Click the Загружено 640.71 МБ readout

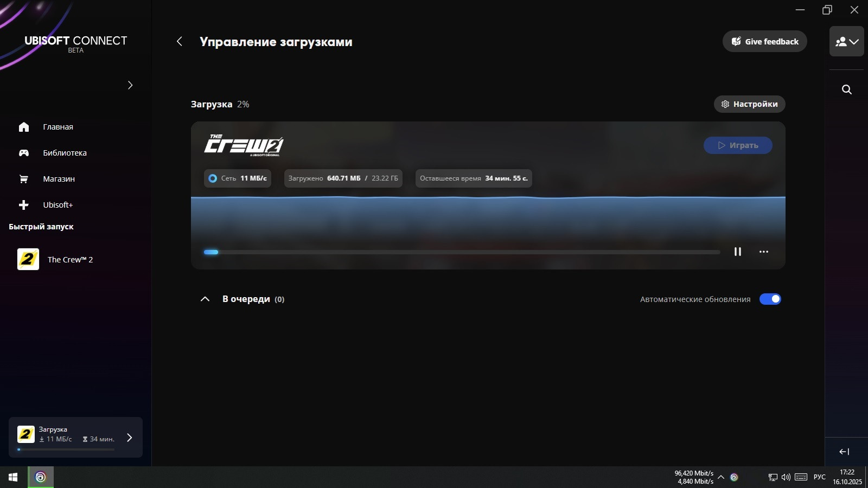pos(343,178)
